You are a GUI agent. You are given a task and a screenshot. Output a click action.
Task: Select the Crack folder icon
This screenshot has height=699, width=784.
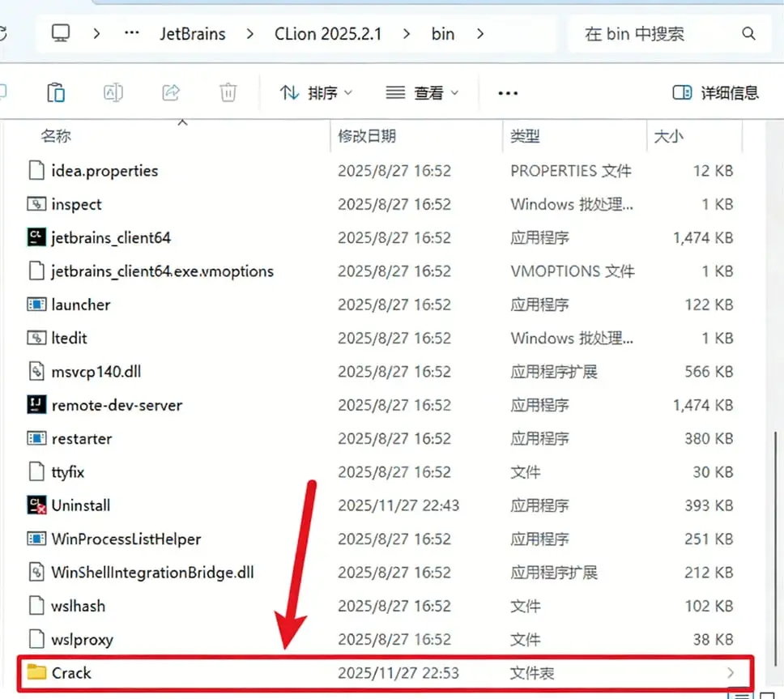click(x=36, y=672)
